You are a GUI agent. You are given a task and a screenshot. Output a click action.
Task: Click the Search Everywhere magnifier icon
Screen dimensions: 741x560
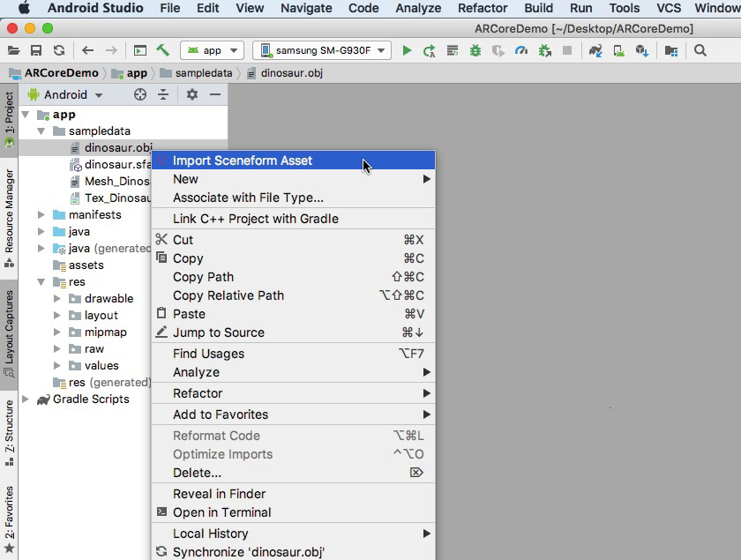coord(700,51)
